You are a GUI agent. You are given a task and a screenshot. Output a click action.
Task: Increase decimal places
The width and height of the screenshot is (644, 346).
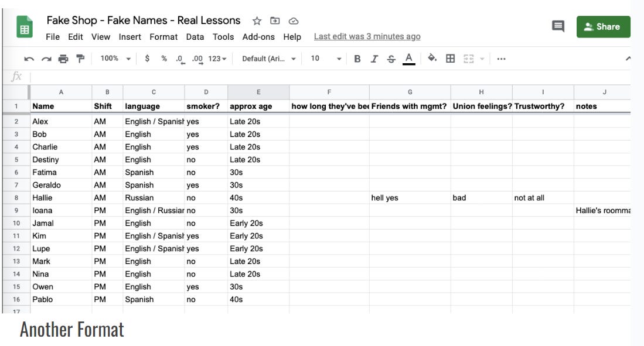[x=197, y=59]
